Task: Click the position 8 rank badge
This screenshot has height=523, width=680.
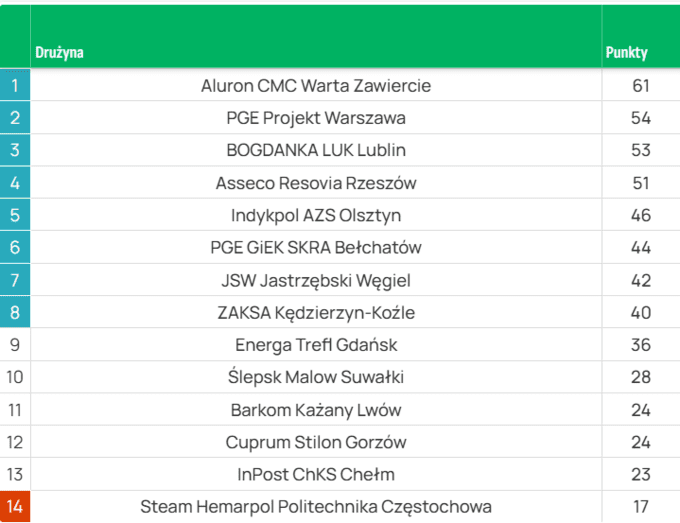Action: [15, 313]
